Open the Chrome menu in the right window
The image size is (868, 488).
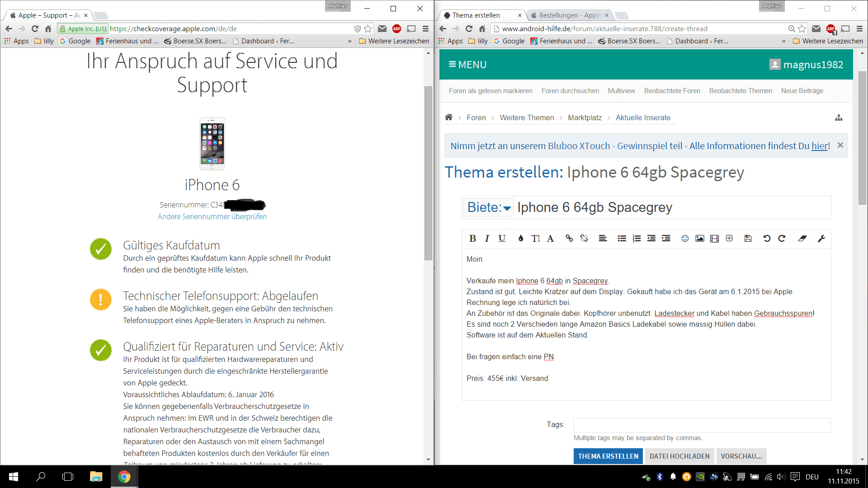click(859, 28)
